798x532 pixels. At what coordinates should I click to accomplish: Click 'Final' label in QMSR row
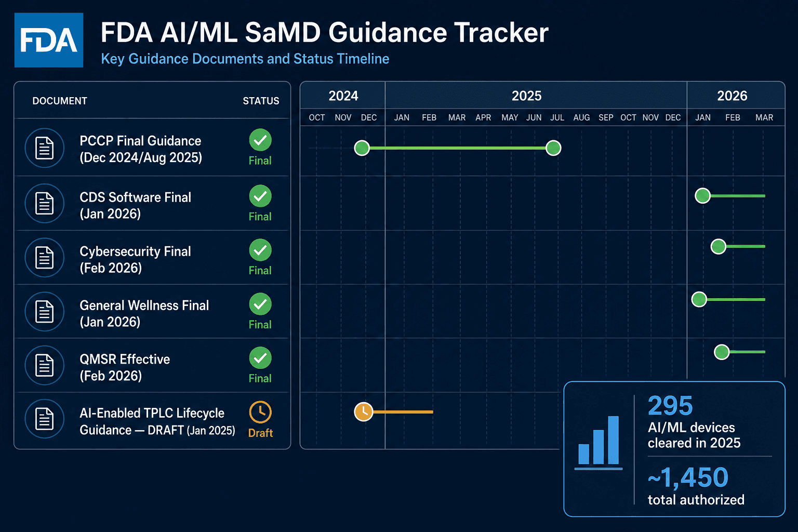[260, 378]
